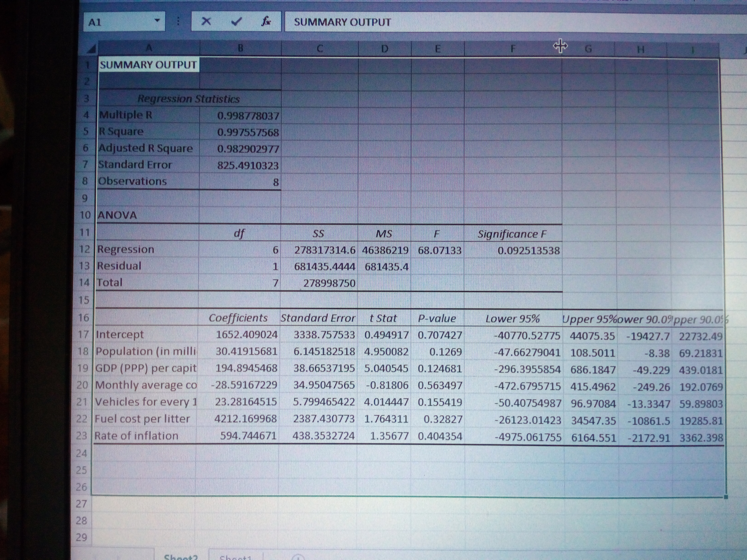Select Population P-value 0.1269
Screen dimensions: 747x560
[445, 352]
